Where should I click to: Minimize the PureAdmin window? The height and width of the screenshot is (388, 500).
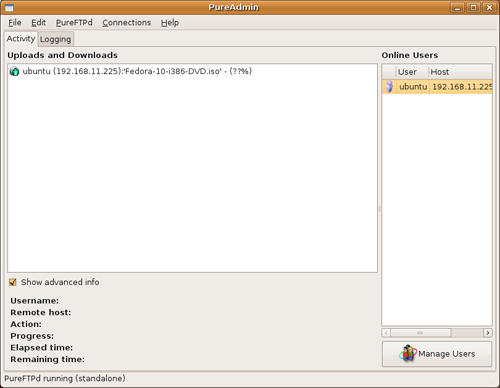coord(457,7)
